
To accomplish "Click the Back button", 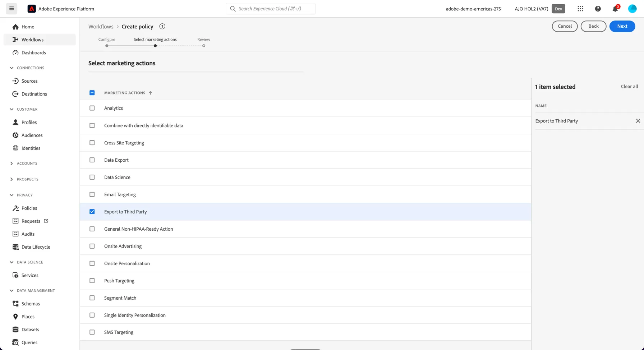I will [x=593, y=26].
